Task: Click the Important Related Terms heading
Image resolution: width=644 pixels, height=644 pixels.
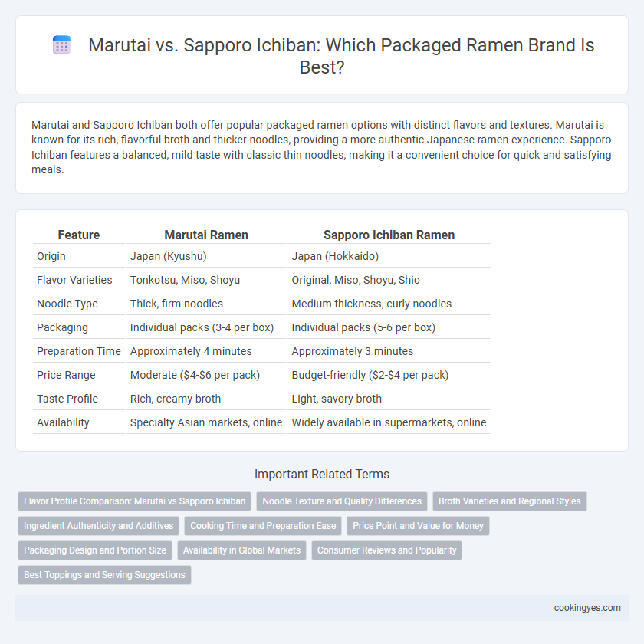Action: (322, 474)
